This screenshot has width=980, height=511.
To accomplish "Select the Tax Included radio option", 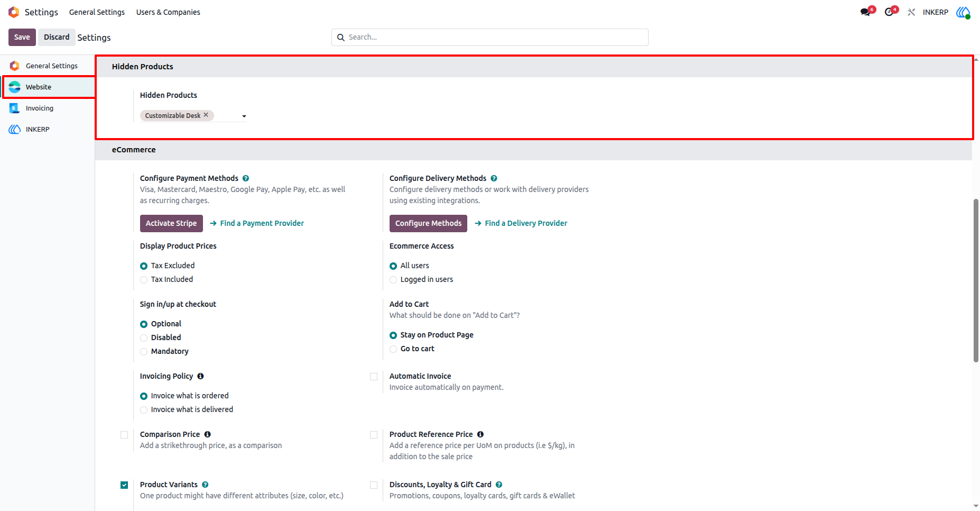I will click(x=144, y=280).
